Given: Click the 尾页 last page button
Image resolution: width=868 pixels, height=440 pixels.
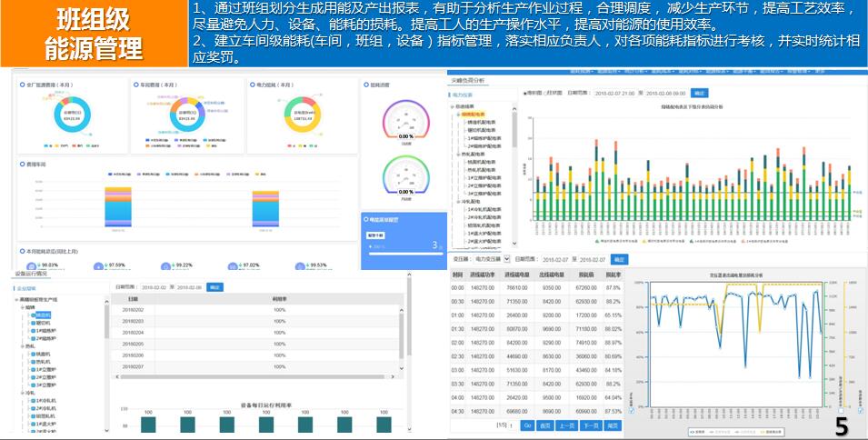Looking at the screenshot, I should (x=614, y=425).
